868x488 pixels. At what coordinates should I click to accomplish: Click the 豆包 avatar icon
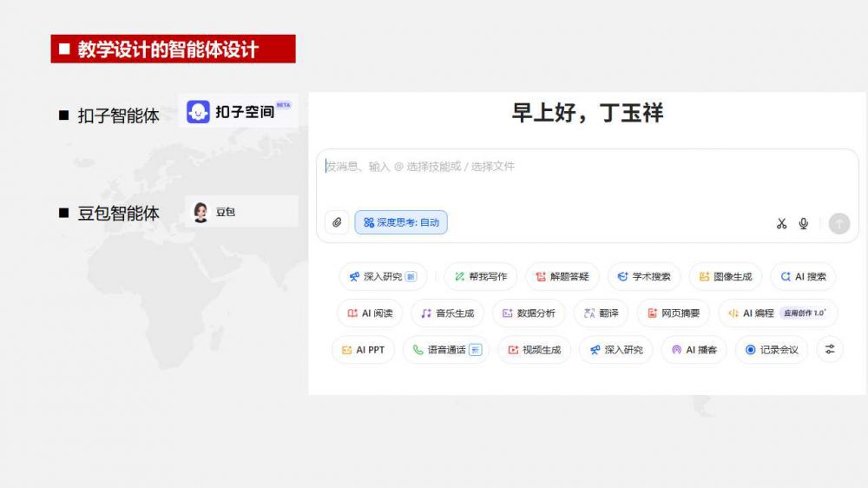coord(201,212)
